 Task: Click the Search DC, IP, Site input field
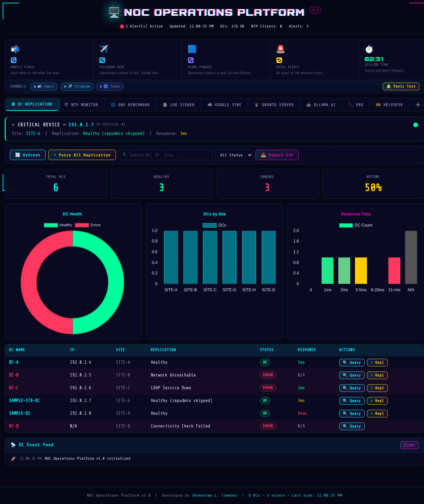click(x=166, y=155)
